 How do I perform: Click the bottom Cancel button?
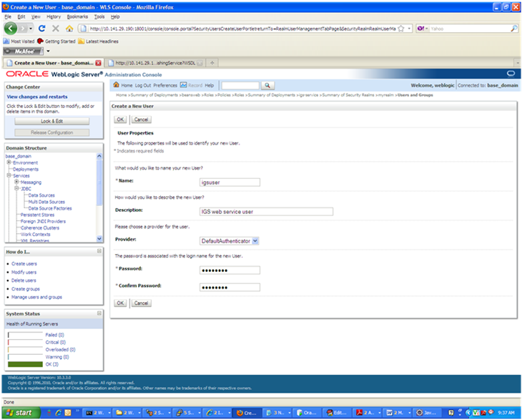[141, 303]
